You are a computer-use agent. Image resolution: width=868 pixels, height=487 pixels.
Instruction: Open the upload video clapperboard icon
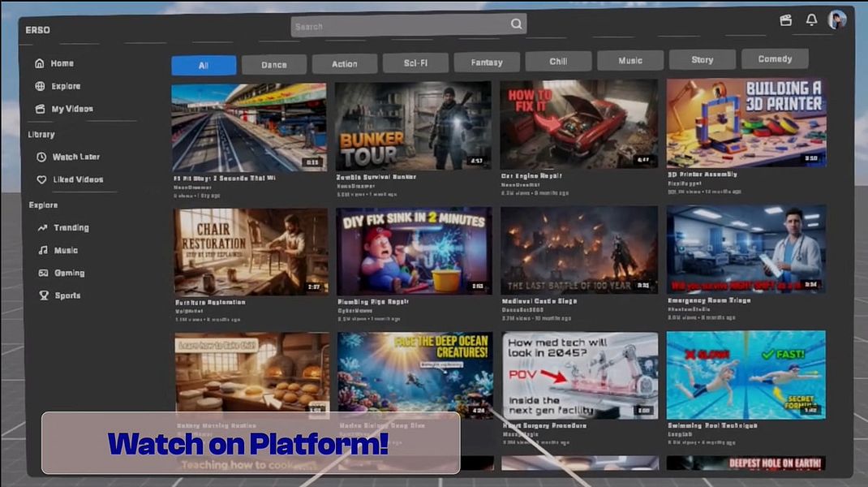785,20
